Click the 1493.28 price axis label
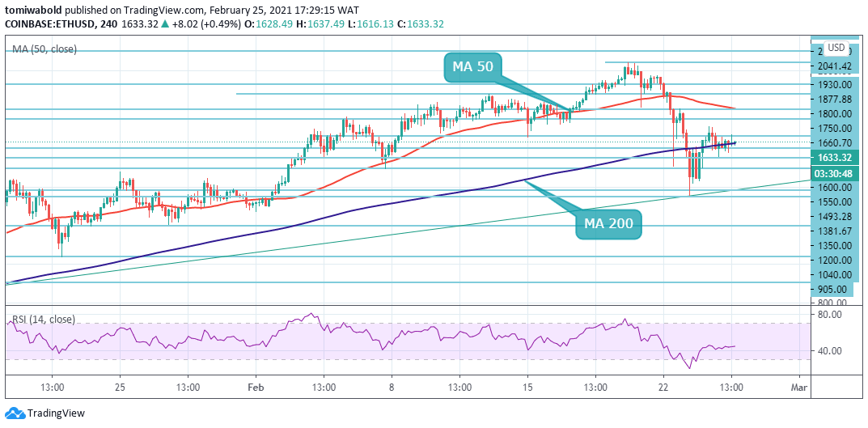 (835, 216)
